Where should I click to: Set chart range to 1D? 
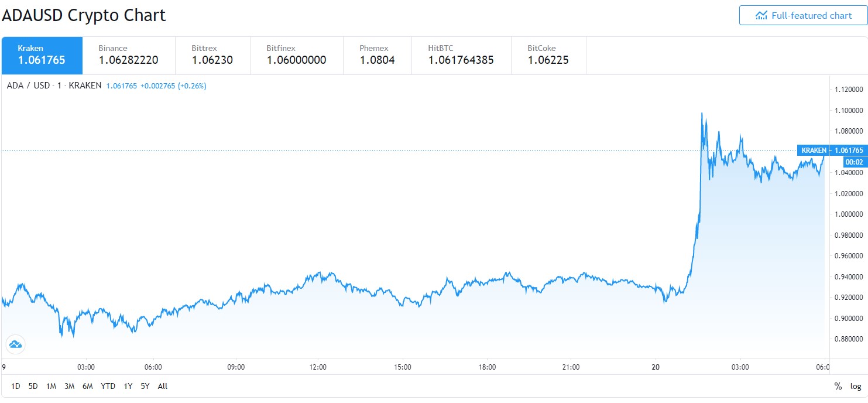point(16,386)
